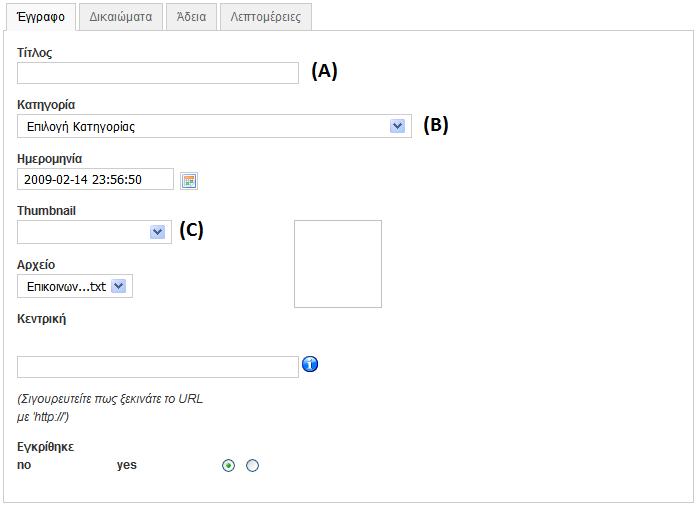This screenshot has height=507, width=698.
Task: Click the 'no' label under Εγκρίθηκε
Action: pyautogui.click(x=24, y=465)
